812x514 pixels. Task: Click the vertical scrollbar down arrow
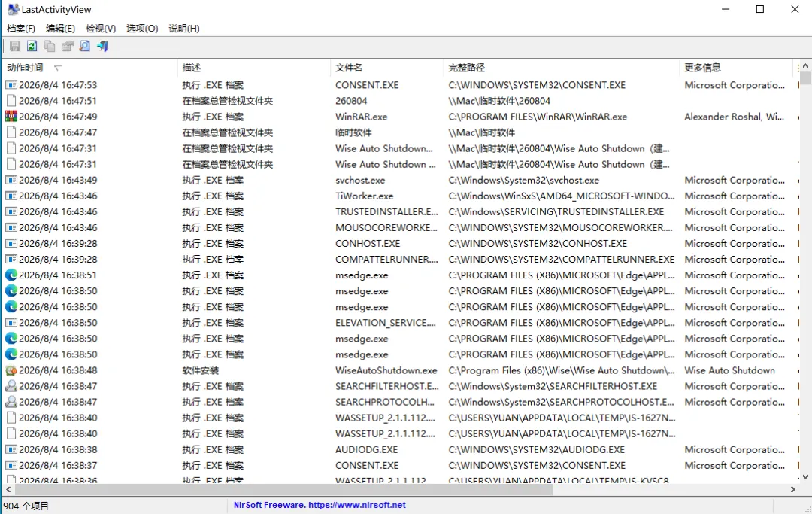pyautogui.click(x=805, y=477)
